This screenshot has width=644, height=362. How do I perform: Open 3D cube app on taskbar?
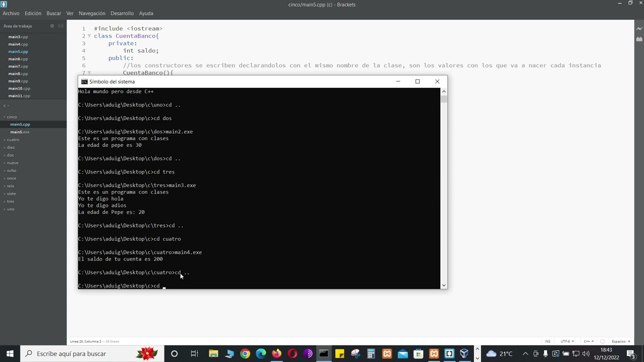(x=464, y=353)
